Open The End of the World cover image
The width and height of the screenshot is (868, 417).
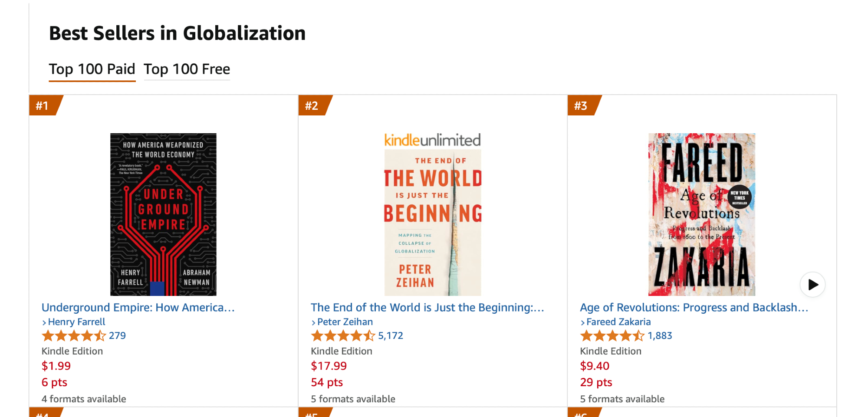(433, 214)
